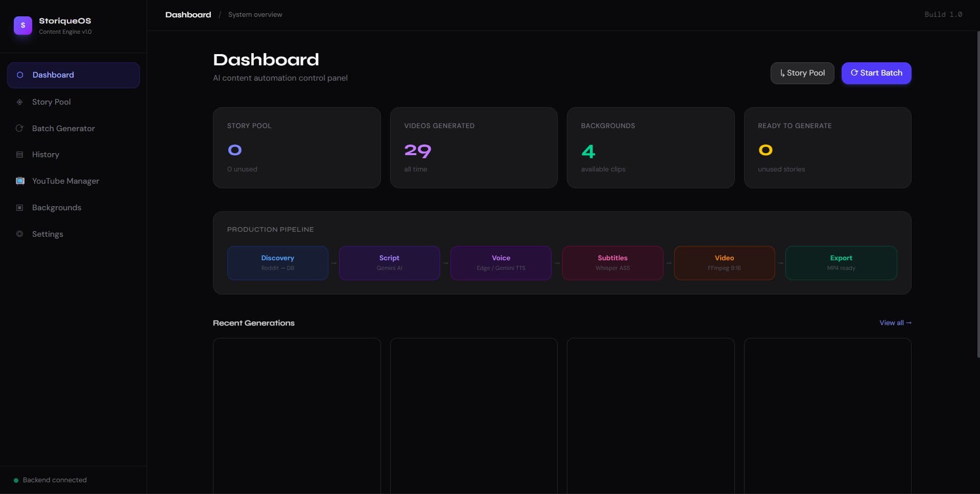Click the Backend connected status text
This screenshot has height=494, width=980.
click(x=55, y=480)
